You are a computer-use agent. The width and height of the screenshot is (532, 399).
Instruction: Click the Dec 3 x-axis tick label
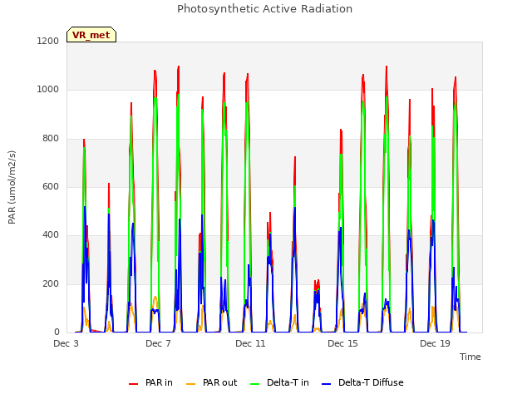pyautogui.click(x=66, y=343)
